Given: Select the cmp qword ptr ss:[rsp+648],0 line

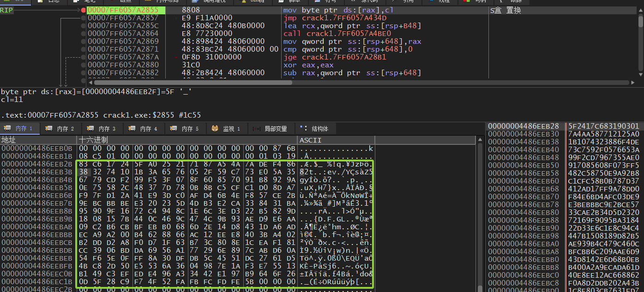Looking at the screenshot, I should (x=349, y=49).
